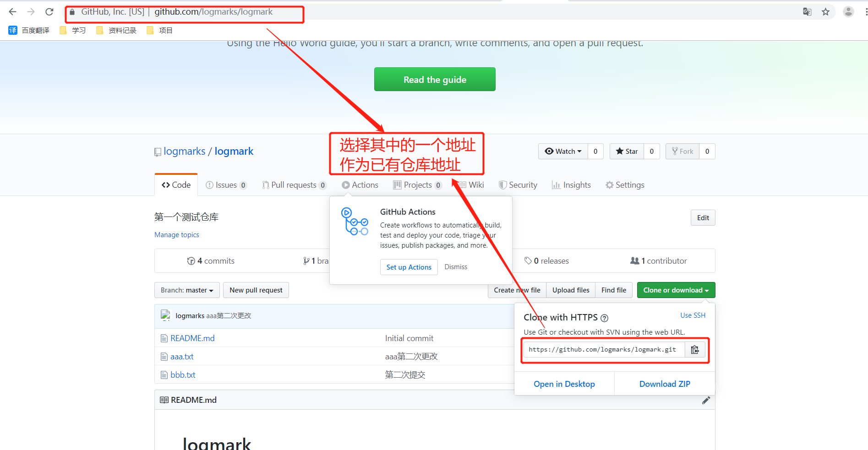Screen dimensions: 868x450
Task: View the 0 releases link
Action: click(x=546, y=261)
